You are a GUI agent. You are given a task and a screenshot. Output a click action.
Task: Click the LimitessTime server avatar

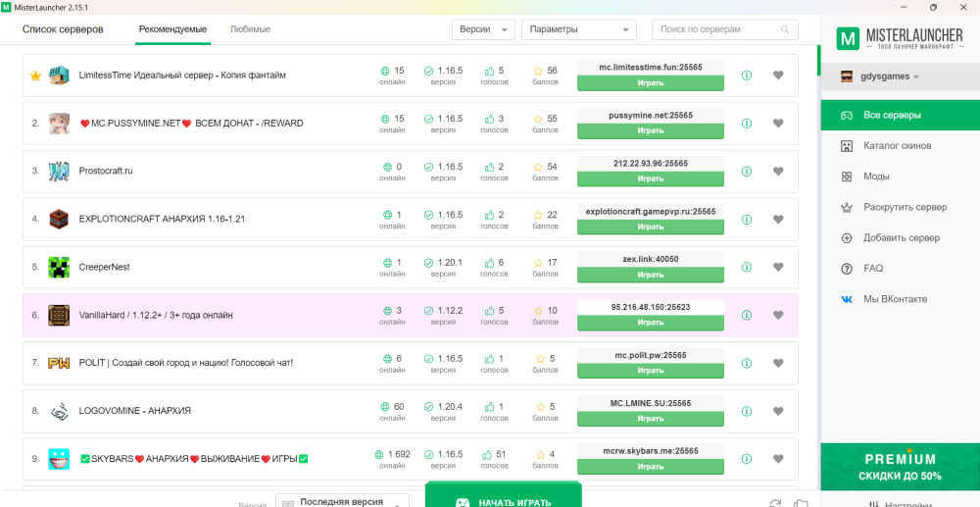pos(59,75)
